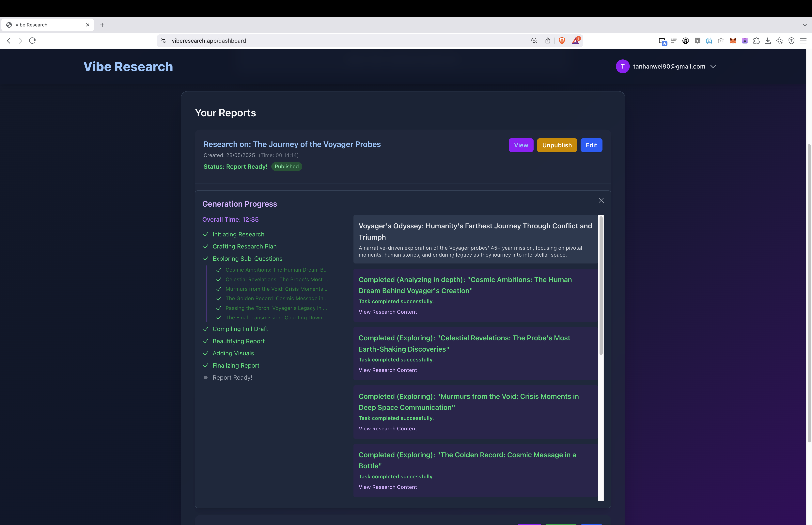Select The Golden Record sub-question step
Image resolution: width=812 pixels, height=525 pixels.
click(x=276, y=299)
